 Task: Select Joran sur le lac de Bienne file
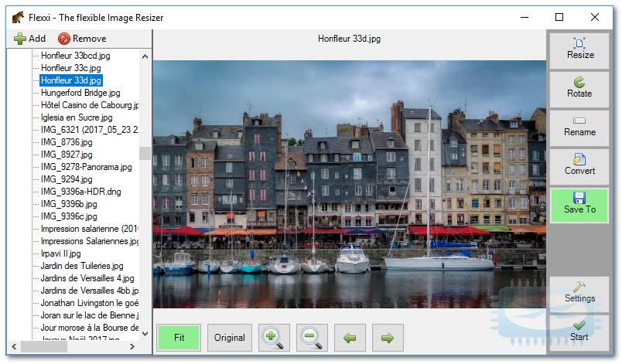(x=89, y=315)
